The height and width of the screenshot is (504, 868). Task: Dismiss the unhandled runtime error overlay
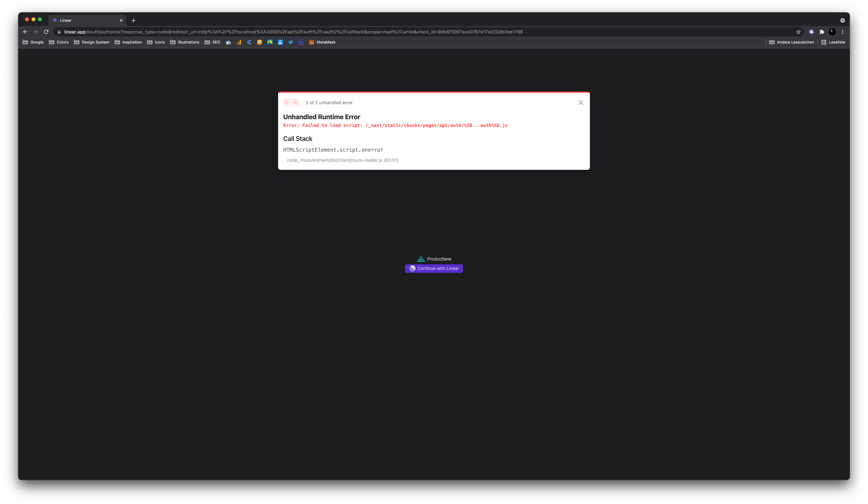[580, 103]
